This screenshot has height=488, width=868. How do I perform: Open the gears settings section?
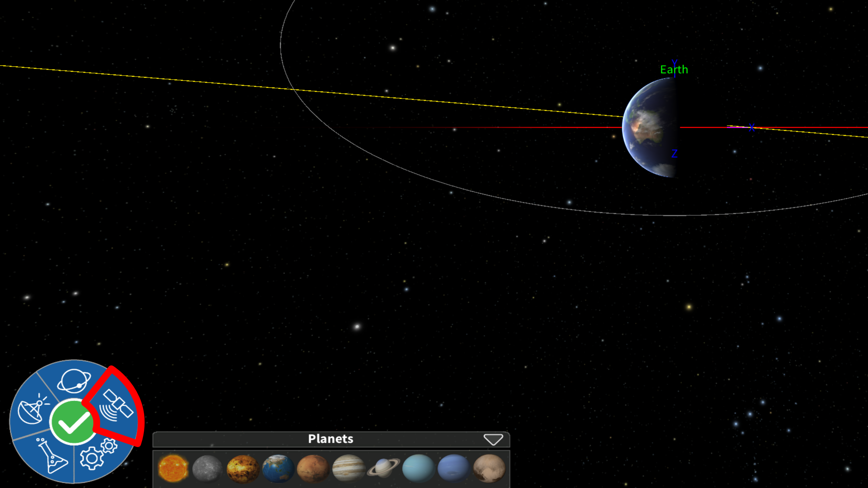pyautogui.click(x=98, y=454)
